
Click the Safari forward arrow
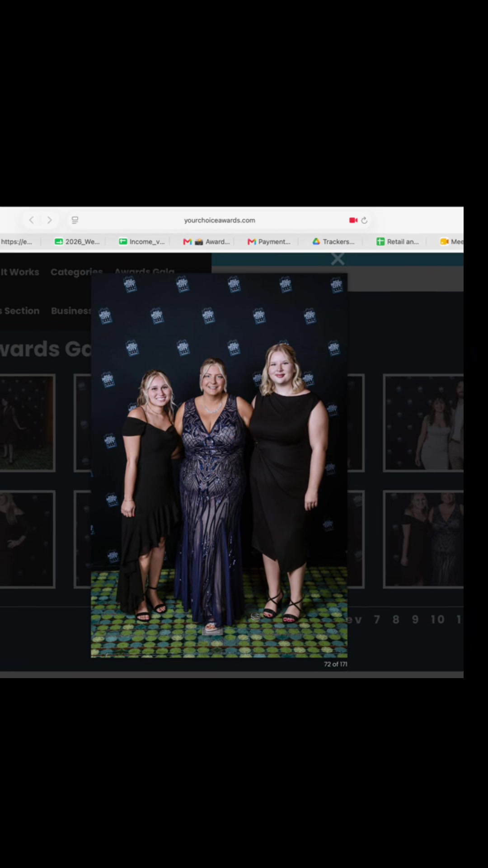pos(49,220)
